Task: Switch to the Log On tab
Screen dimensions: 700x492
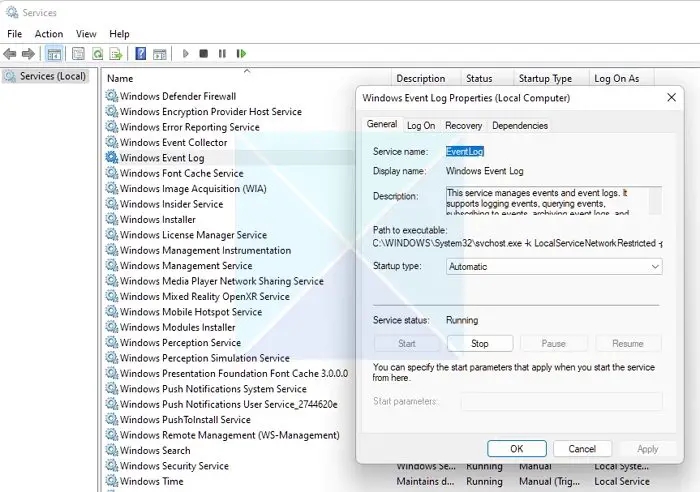Action: click(421, 126)
